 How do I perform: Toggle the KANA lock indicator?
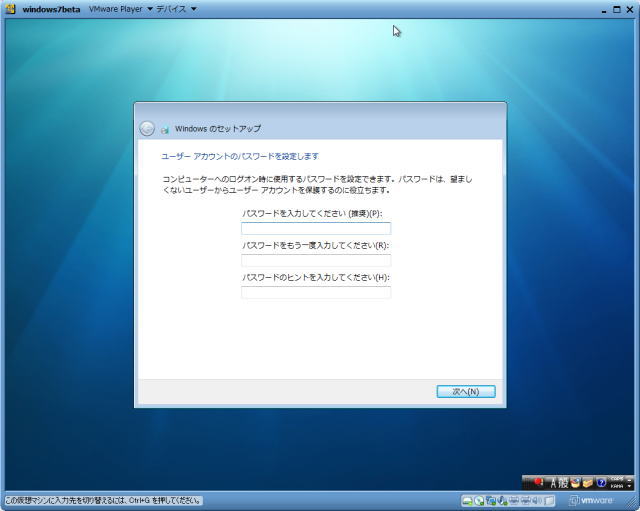click(x=617, y=486)
